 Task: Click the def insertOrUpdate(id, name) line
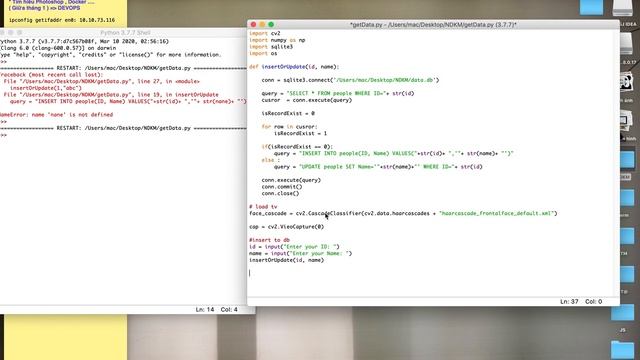coord(294,67)
